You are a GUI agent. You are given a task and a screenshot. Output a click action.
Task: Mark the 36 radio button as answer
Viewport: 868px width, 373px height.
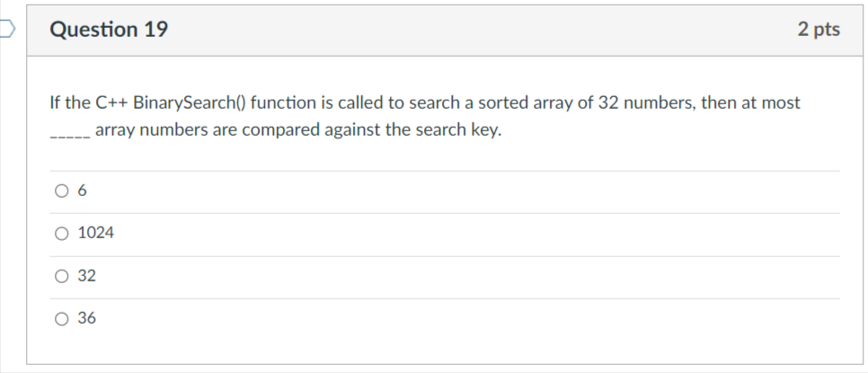(x=61, y=319)
